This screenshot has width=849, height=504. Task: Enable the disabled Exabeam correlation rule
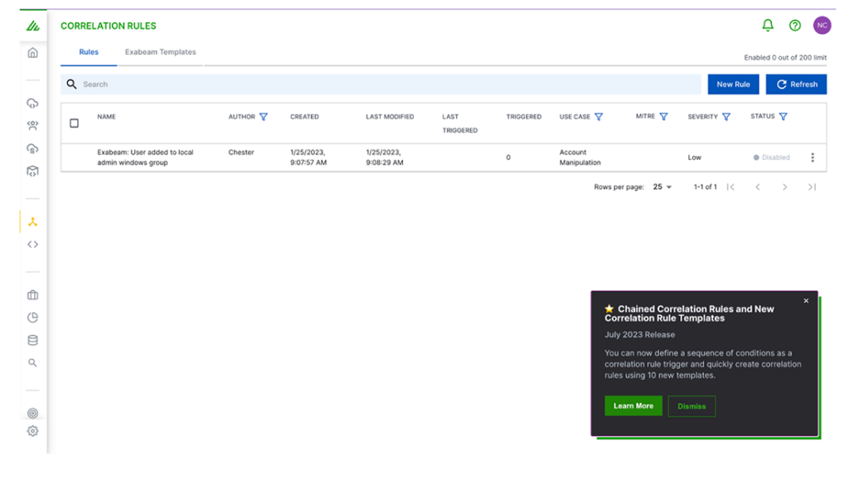click(771, 157)
